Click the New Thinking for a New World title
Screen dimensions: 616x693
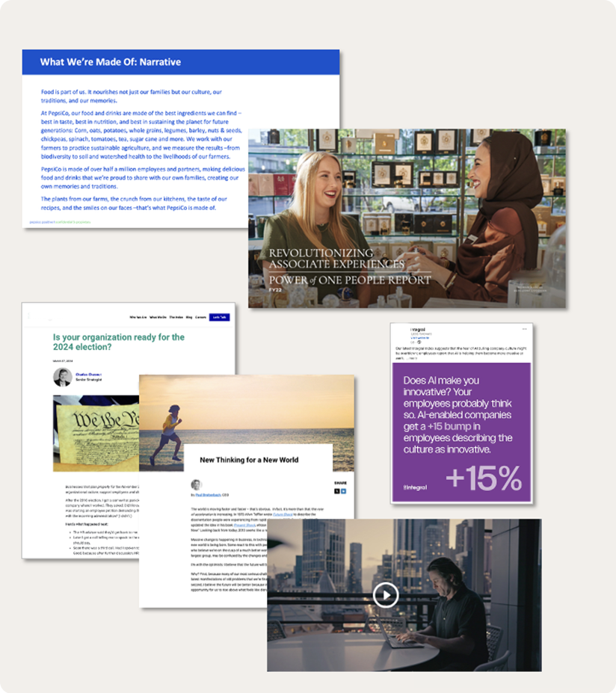click(x=249, y=460)
